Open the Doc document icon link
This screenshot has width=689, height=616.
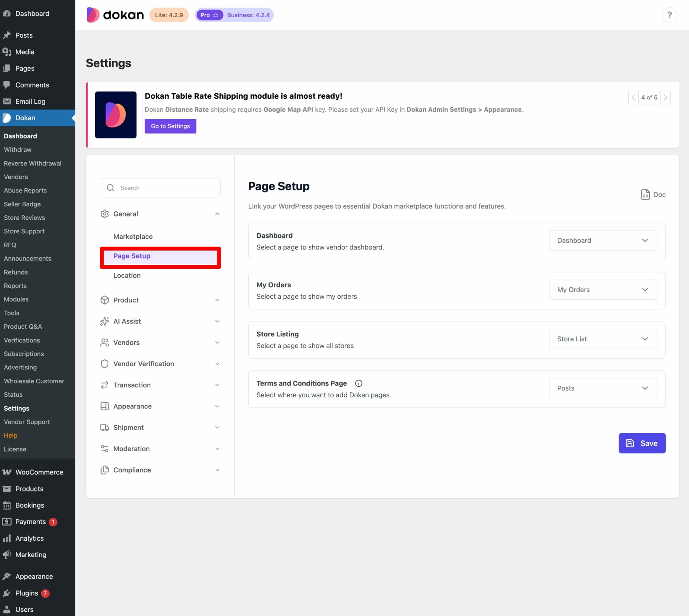point(645,195)
